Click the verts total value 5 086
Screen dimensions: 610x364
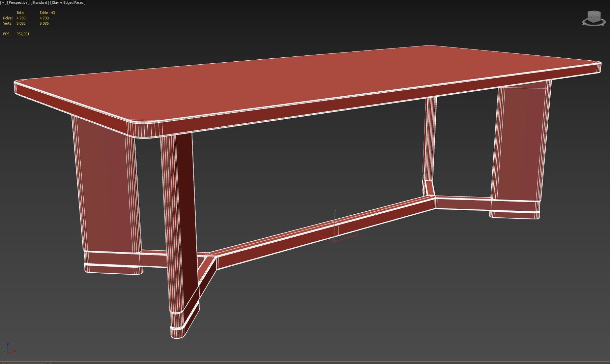click(x=21, y=24)
